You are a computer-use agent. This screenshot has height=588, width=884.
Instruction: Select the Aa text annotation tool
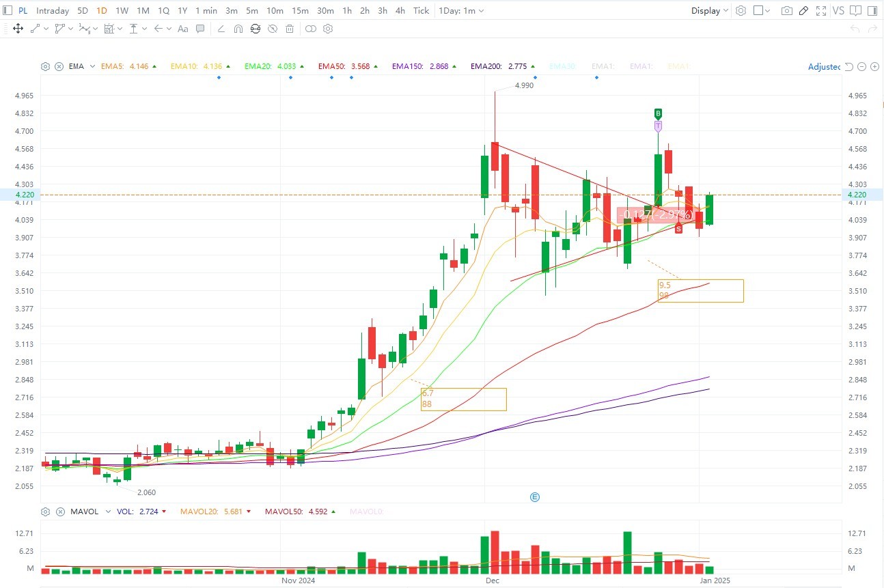point(182,29)
